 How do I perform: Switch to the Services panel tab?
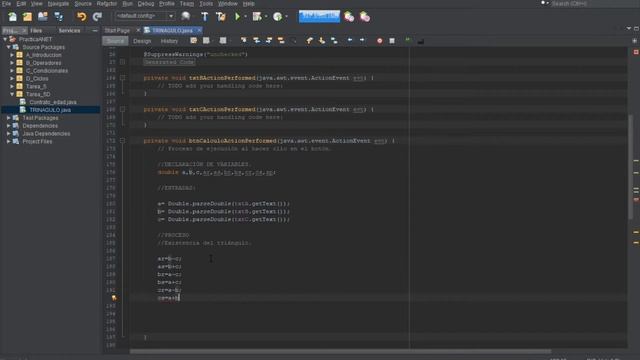(69, 31)
